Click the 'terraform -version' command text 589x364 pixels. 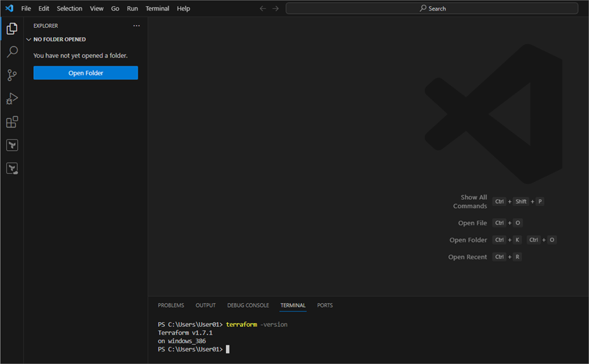(257, 324)
